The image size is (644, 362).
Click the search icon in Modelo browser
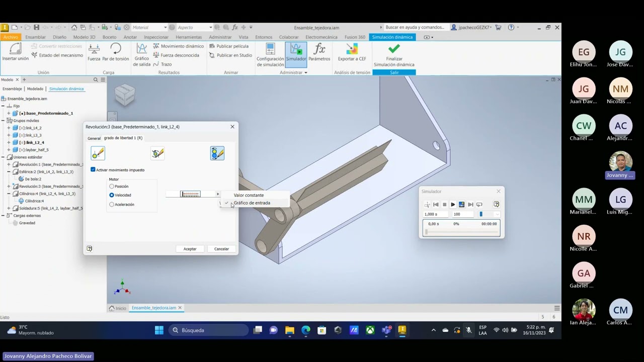(96, 79)
